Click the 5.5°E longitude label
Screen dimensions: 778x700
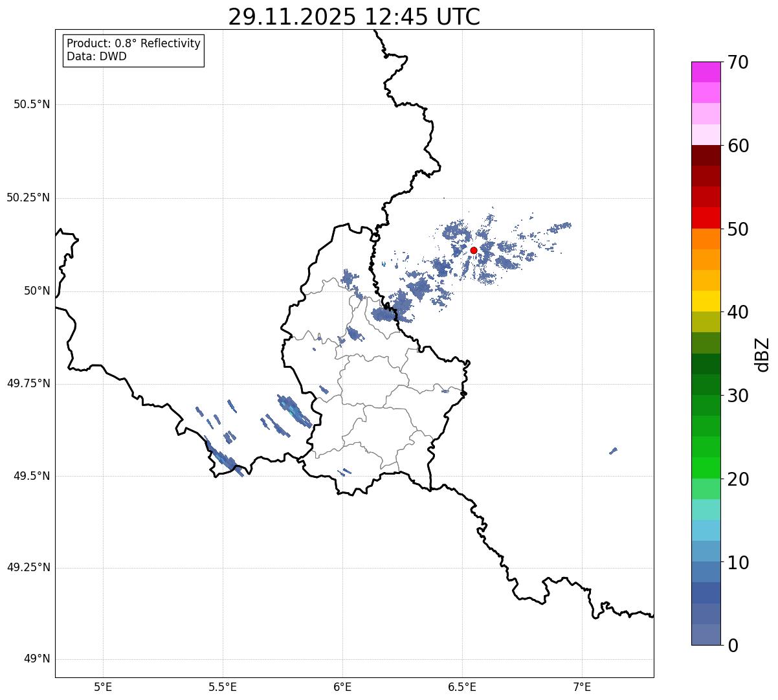223,686
